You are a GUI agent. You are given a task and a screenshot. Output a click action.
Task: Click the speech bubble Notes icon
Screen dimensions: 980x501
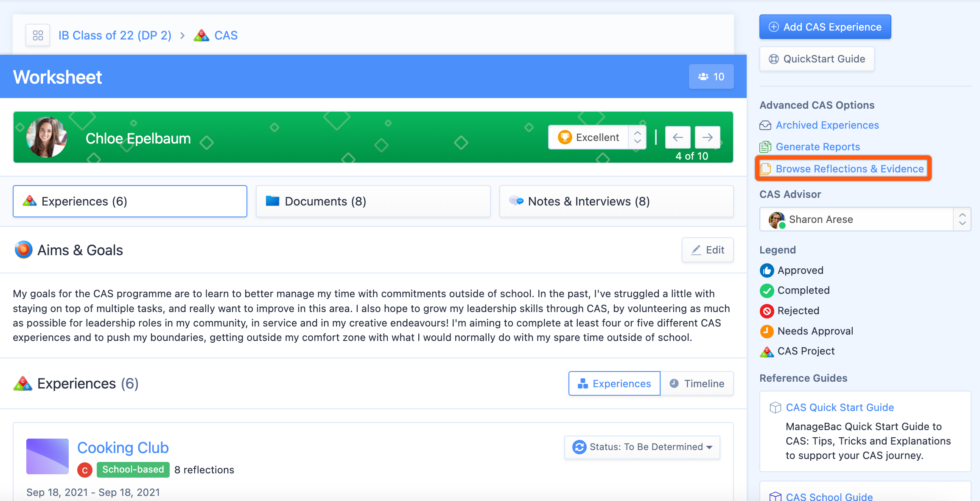click(516, 201)
